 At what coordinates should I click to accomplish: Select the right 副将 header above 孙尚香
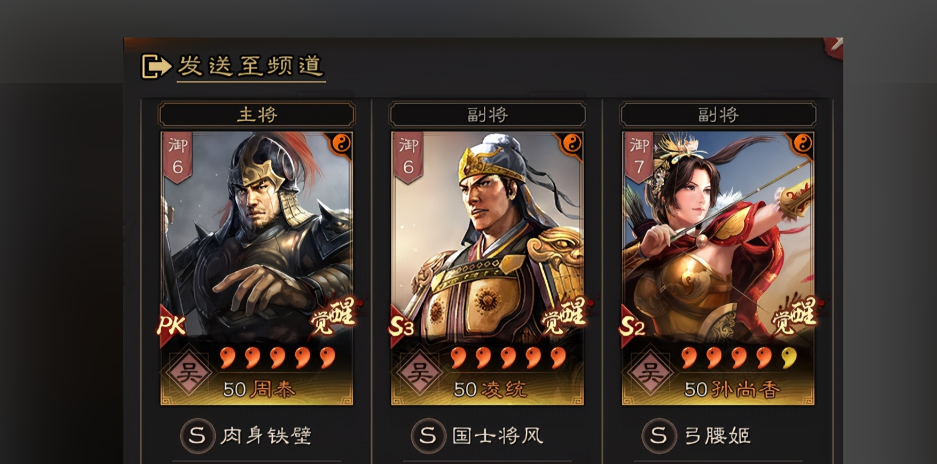[718, 114]
